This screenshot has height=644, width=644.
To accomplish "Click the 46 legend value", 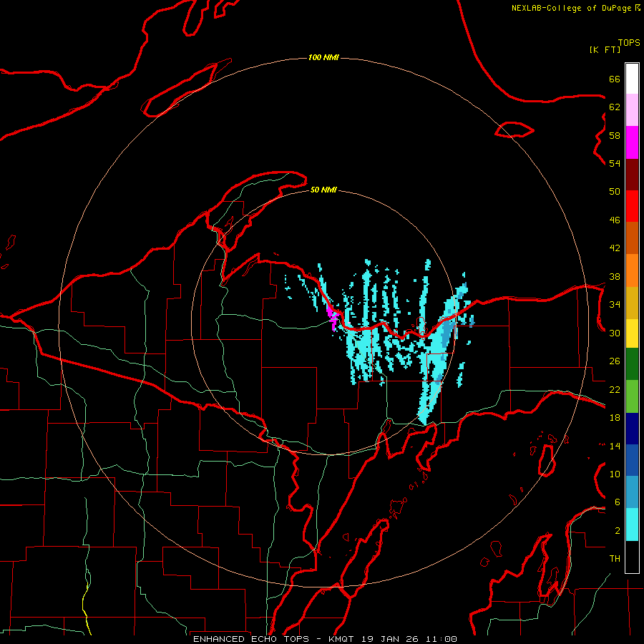I will click(615, 220).
